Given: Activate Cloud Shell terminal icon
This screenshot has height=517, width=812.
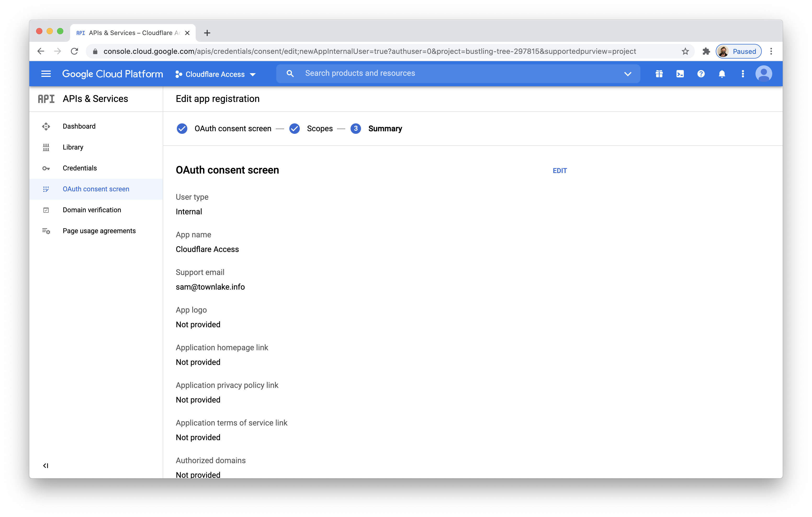Looking at the screenshot, I should click(x=680, y=74).
